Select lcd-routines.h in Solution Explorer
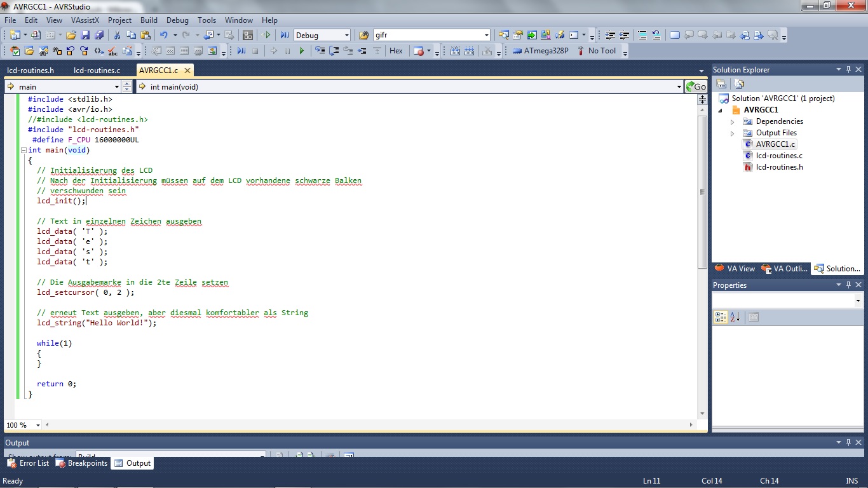The height and width of the screenshot is (488, 868). (x=780, y=167)
